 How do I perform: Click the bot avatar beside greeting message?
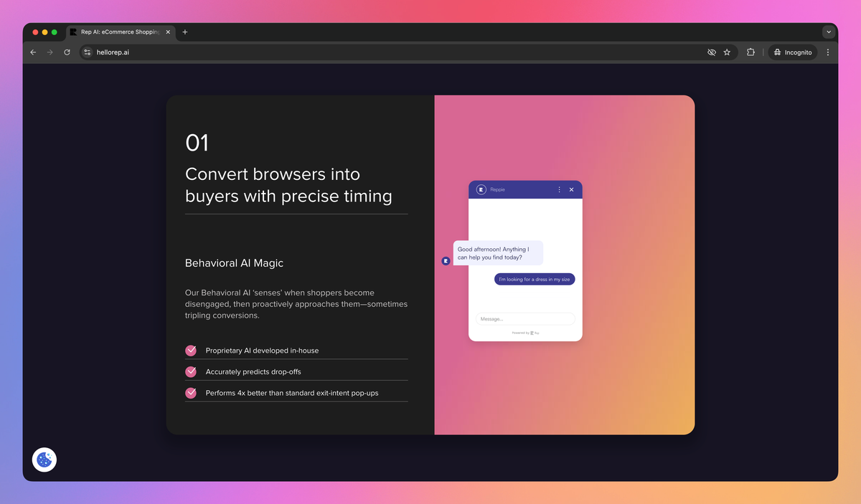coord(446,261)
